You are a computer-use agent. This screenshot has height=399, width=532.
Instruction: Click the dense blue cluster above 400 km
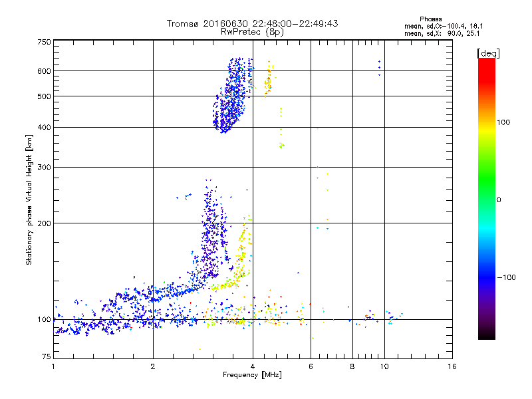point(233,96)
